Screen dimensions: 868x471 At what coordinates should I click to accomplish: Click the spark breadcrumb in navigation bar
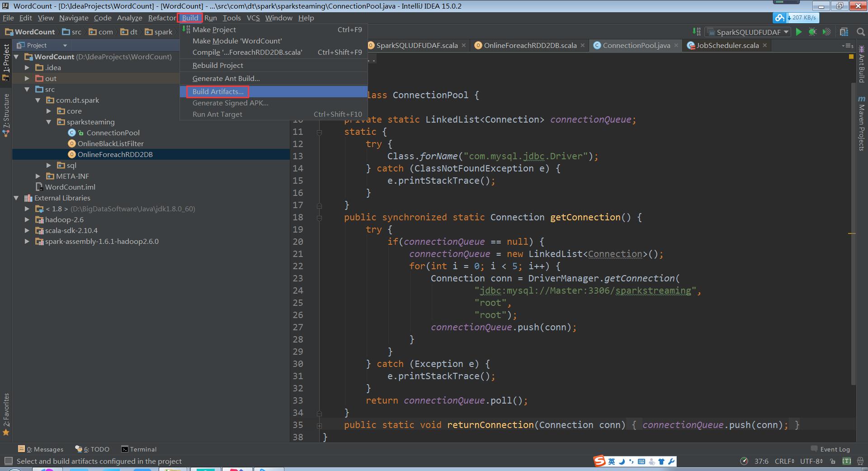coord(159,32)
